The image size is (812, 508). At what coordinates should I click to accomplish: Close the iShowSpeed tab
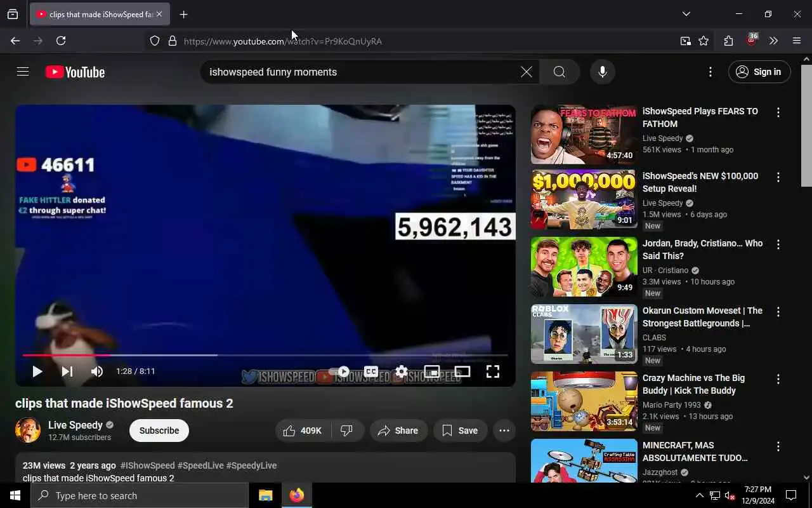coord(159,14)
